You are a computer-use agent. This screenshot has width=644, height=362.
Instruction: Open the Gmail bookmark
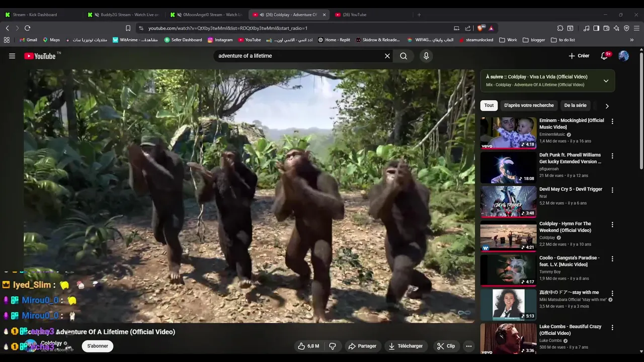28,40
